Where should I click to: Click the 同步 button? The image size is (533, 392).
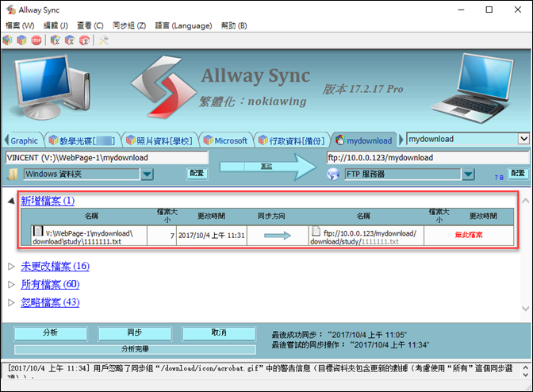pos(135,333)
